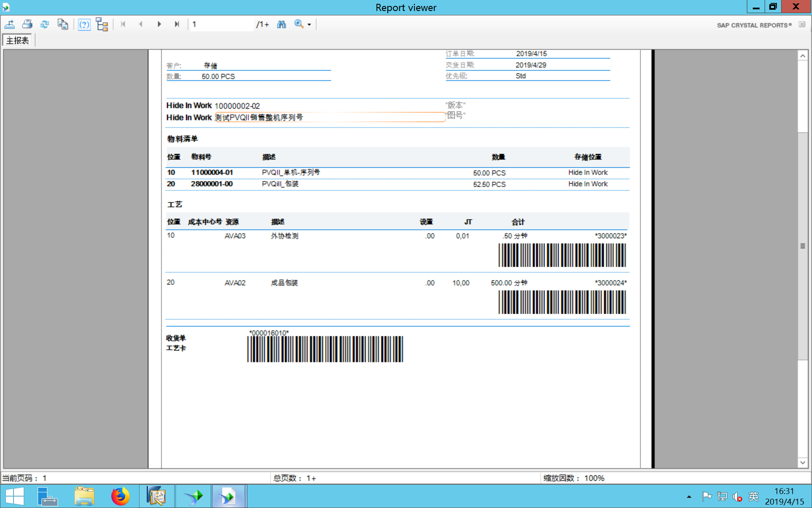The image size is (812, 508).
Task: Click description PVQII_单机-序列号
Action: [291, 172]
